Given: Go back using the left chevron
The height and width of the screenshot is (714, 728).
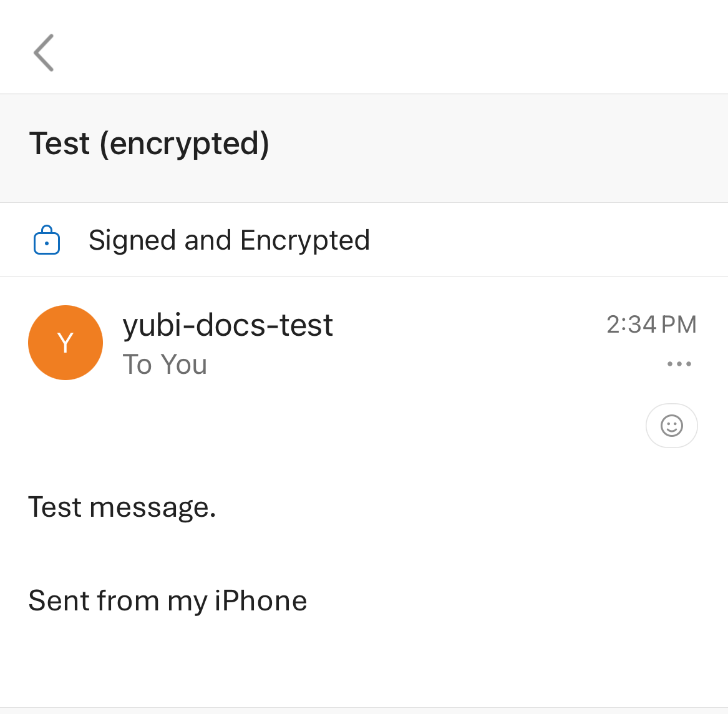Looking at the screenshot, I should click(44, 52).
